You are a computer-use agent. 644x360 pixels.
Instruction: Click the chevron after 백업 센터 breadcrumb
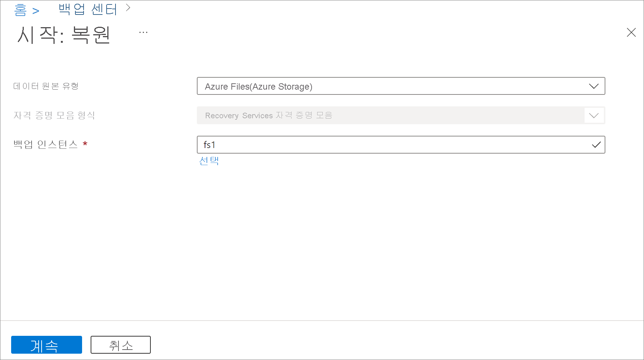click(x=128, y=7)
